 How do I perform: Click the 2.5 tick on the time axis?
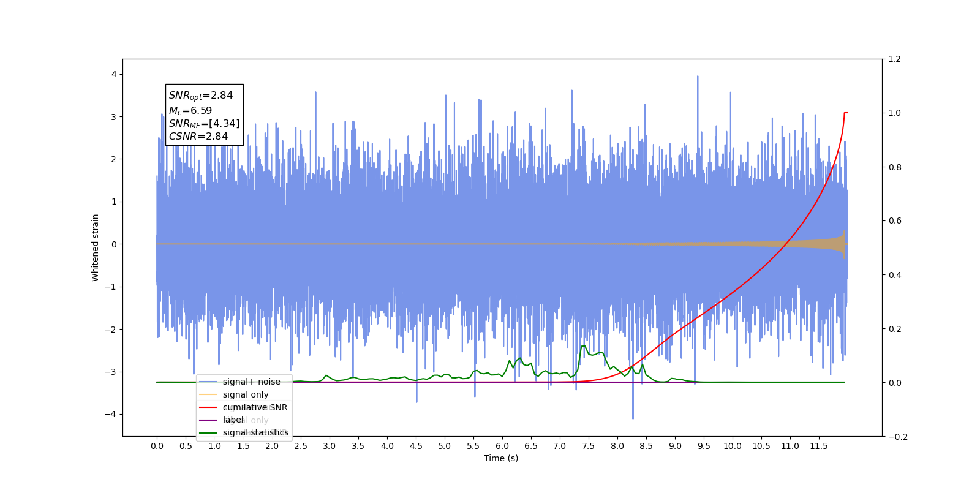tap(301, 446)
